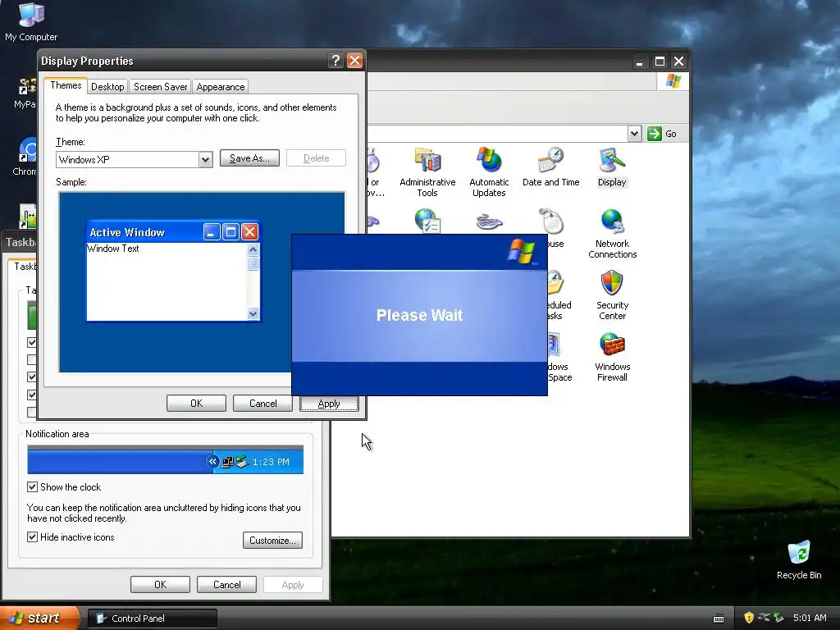This screenshot has height=630, width=840.
Task: Click the Start button
Action: (x=39, y=618)
